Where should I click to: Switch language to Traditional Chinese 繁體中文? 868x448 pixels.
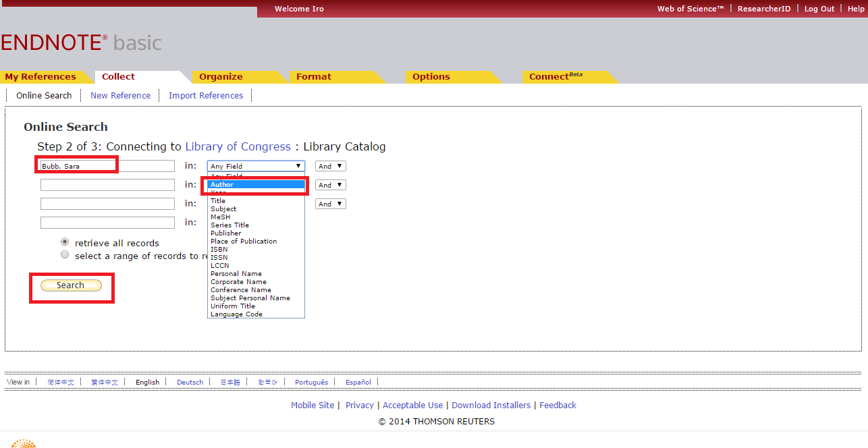point(105,382)
